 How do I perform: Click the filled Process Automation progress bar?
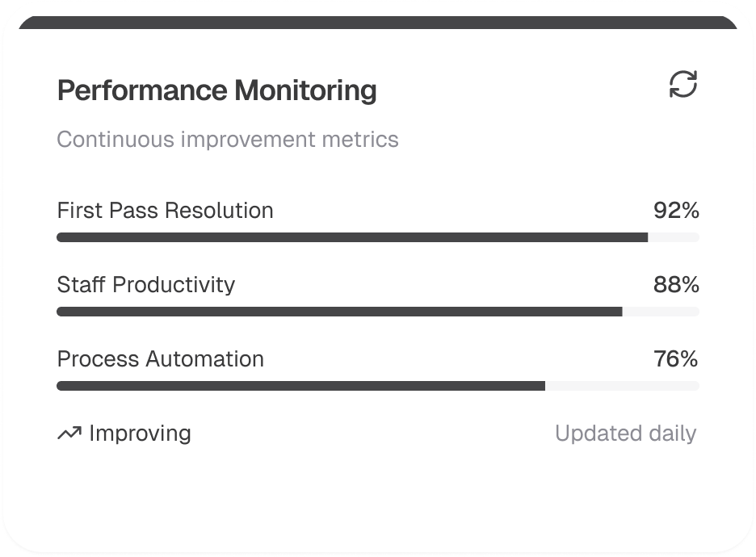tap(300, 386)
